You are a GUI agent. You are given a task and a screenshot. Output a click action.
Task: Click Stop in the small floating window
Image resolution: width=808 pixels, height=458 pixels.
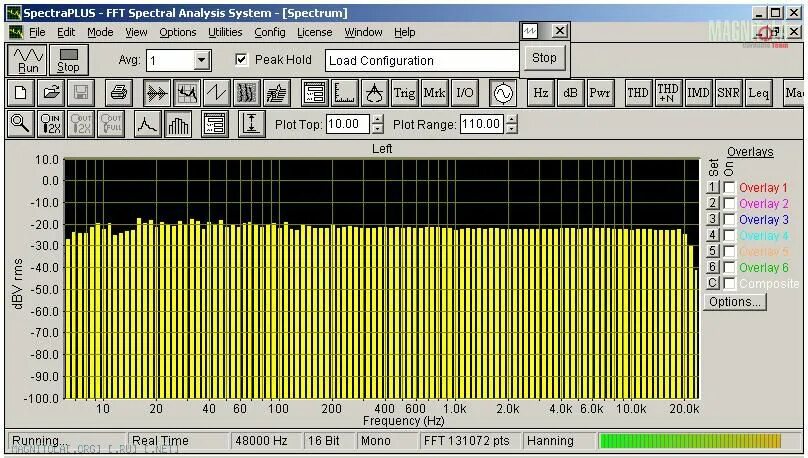pyautogui.click(x=544, y=58)
